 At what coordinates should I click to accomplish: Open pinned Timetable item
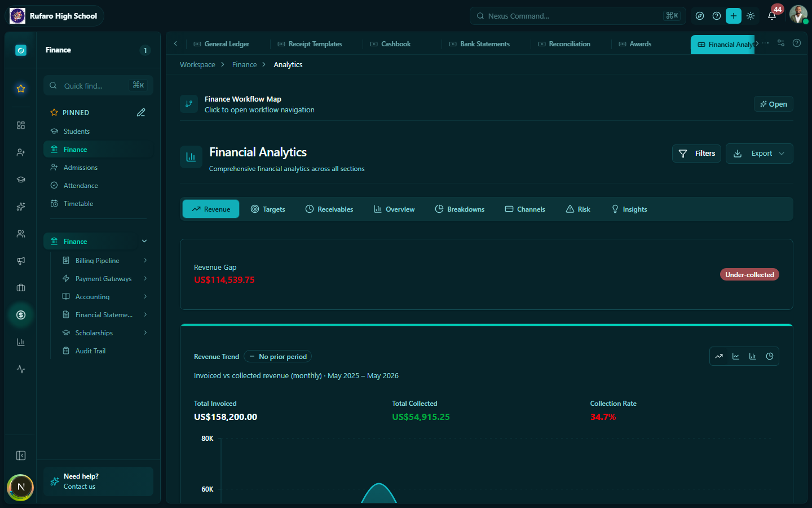click(98, 204)
